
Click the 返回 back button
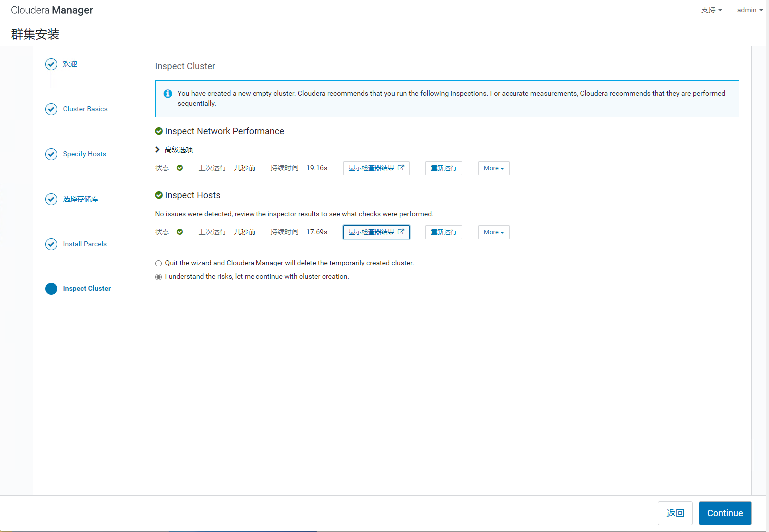675,513
